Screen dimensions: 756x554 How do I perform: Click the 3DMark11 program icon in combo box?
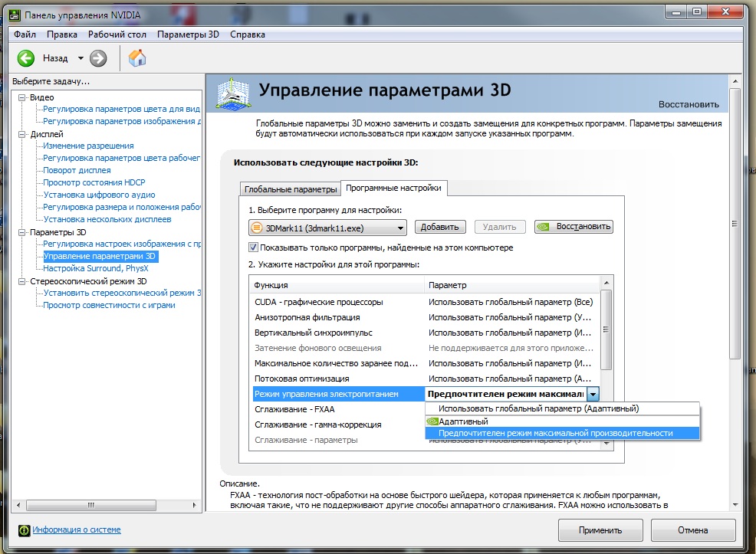[257, 227]
